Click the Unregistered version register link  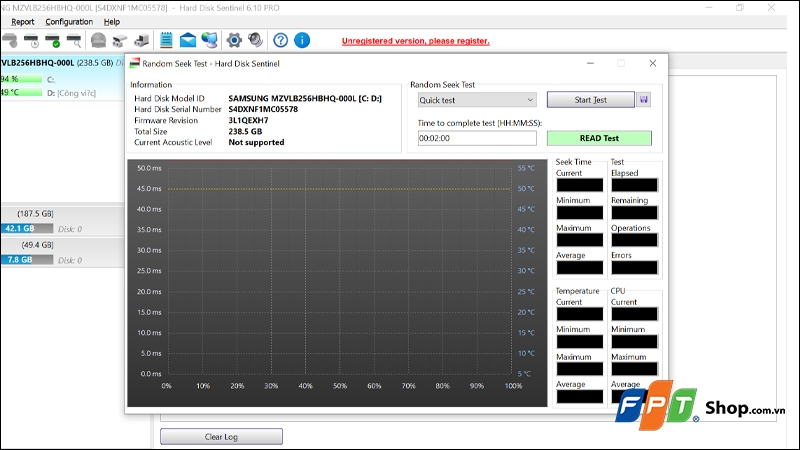pos(415,41)
